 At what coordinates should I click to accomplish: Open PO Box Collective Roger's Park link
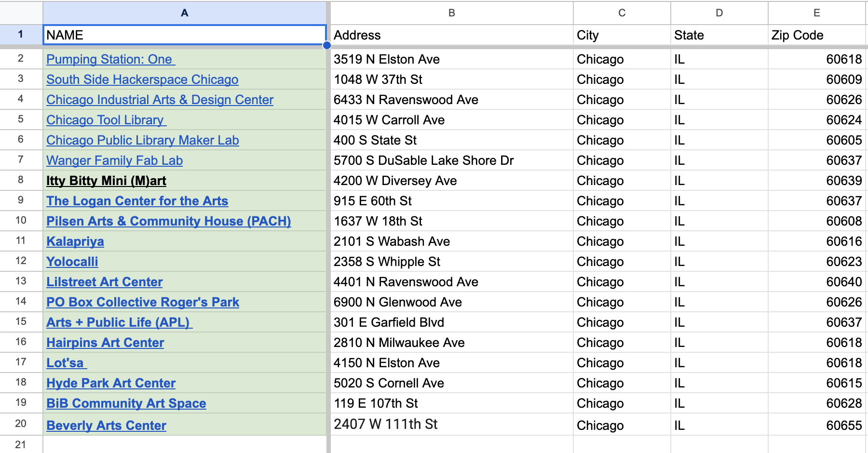143,302
